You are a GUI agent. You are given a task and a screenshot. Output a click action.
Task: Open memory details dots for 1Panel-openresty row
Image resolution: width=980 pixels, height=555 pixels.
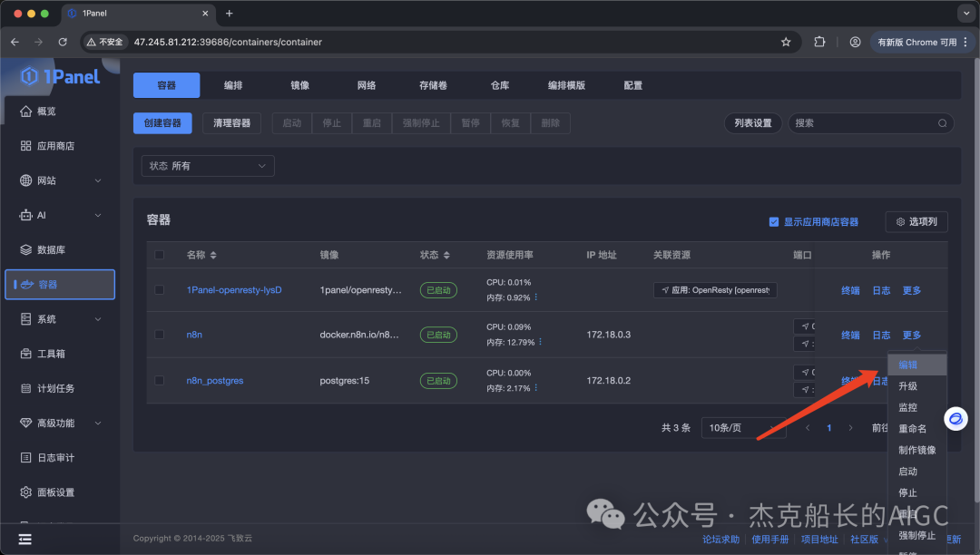(535, 297)
